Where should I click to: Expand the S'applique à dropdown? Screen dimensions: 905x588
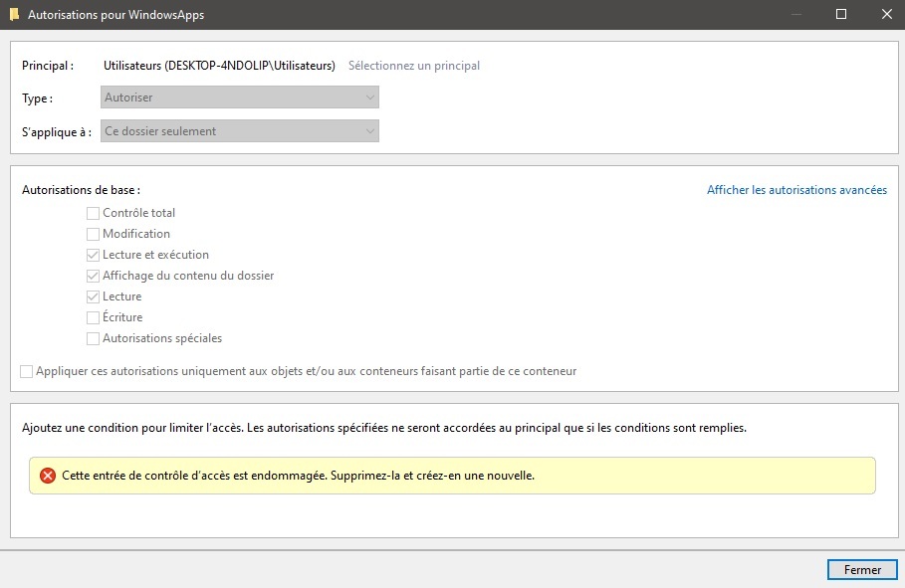click(x=240, y=131)
